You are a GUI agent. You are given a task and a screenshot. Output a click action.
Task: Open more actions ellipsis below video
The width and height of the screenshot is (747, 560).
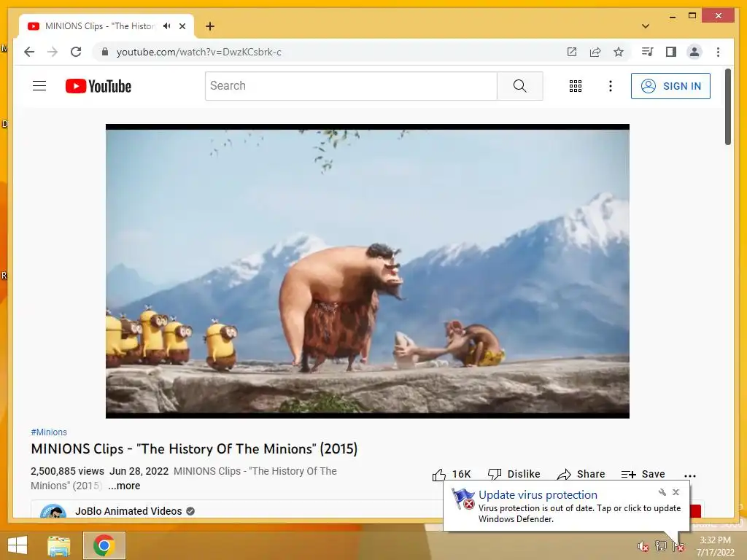click(690, 475)
